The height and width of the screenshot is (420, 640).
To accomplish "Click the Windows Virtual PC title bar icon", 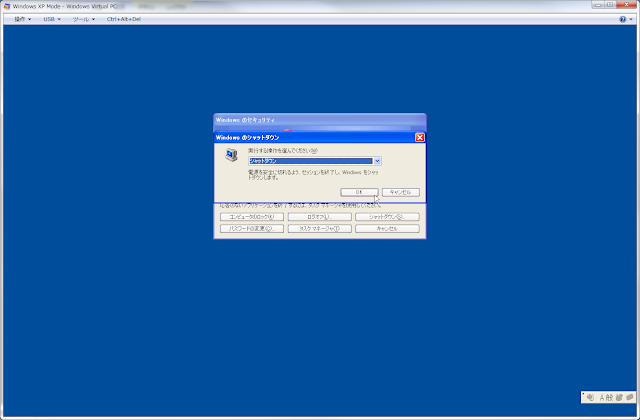I will tap(7, 7).
